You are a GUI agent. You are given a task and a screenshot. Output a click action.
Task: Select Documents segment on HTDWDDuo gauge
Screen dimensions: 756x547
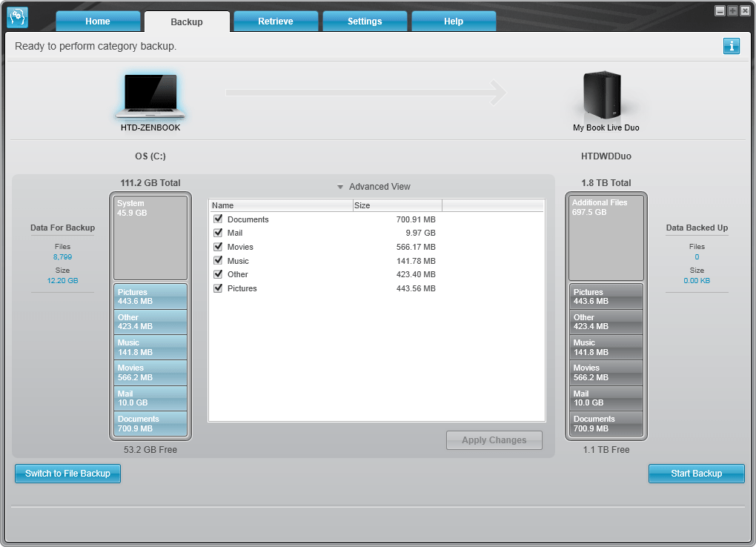click(x=606, y=423)
